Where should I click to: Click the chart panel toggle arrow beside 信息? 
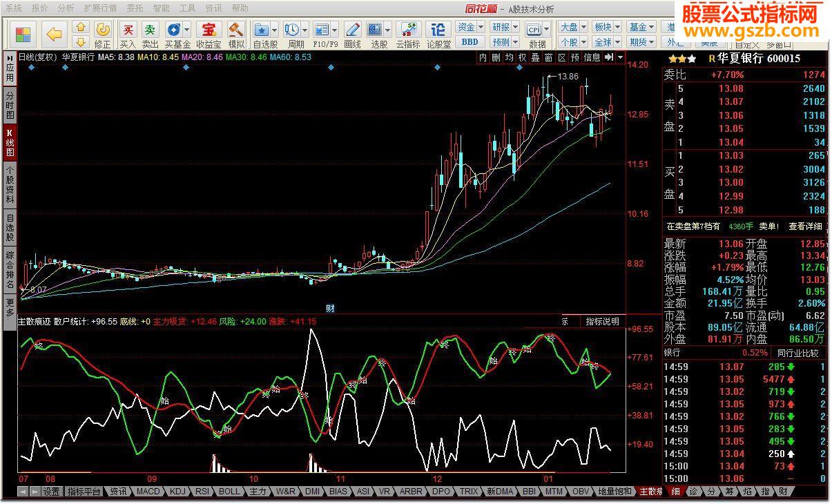coord(609,57)
